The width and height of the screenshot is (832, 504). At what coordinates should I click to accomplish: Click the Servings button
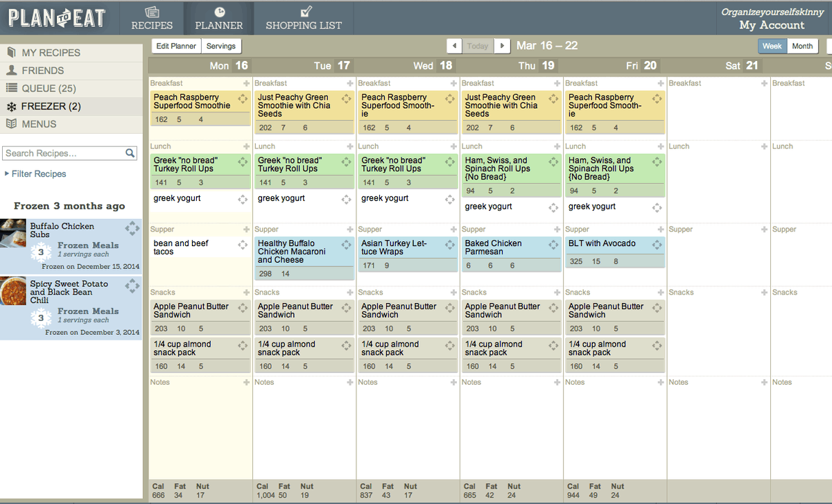[x=221, y=46]
